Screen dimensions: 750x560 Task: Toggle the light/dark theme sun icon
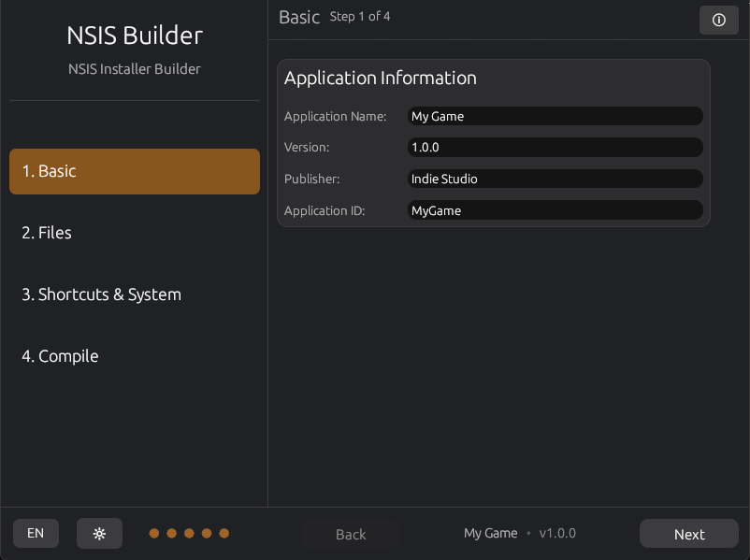(99, 533)
